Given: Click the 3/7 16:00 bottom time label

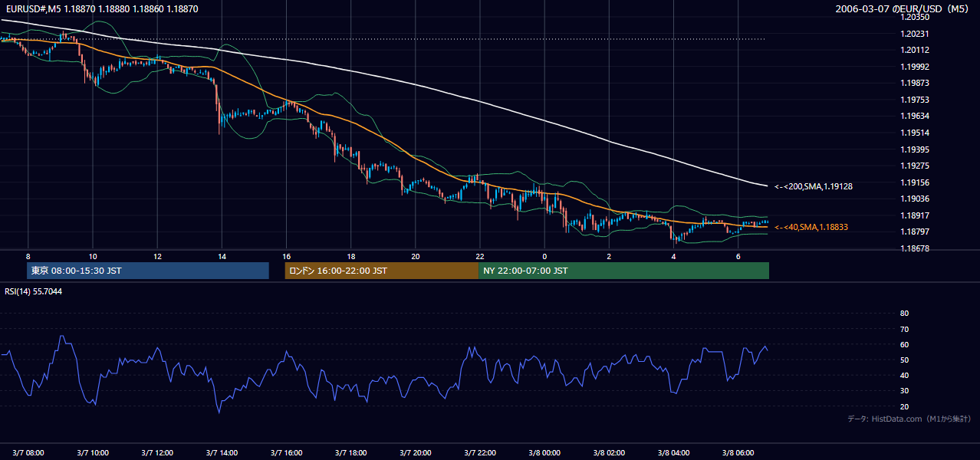Looking at the screenshot, I should click(286, 452).
